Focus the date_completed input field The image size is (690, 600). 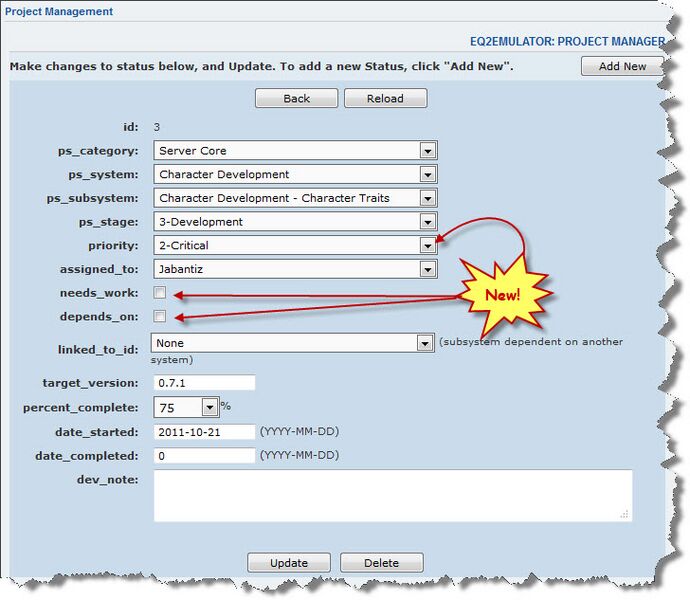(205, 456)
